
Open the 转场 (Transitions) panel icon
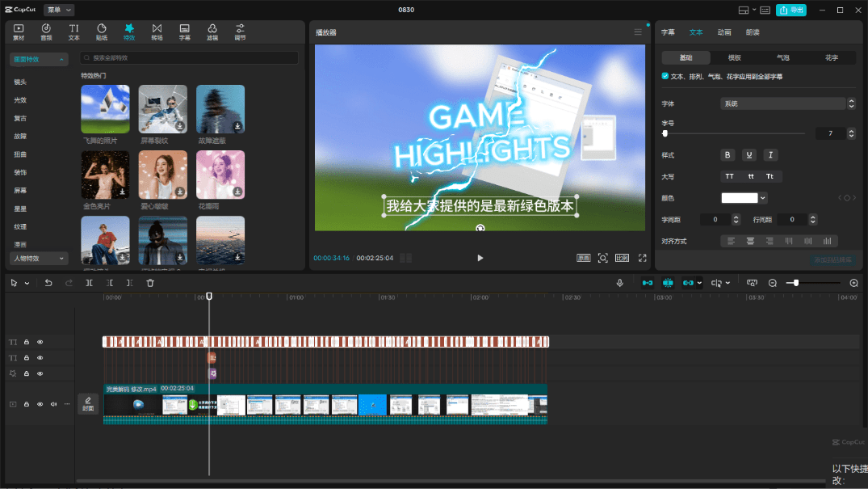point(157,32)
